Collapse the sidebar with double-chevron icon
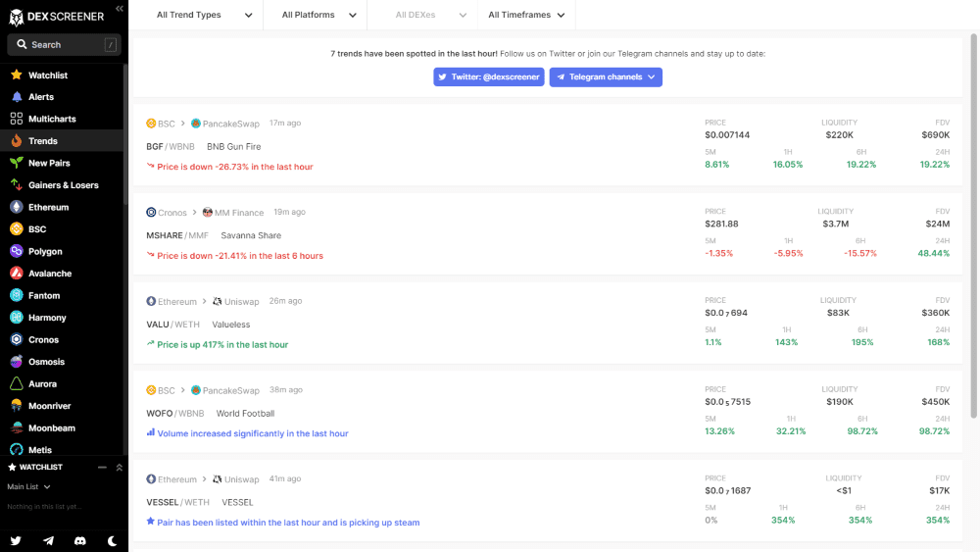The width and height of the screenshot is (980, 552). [120, 9]
